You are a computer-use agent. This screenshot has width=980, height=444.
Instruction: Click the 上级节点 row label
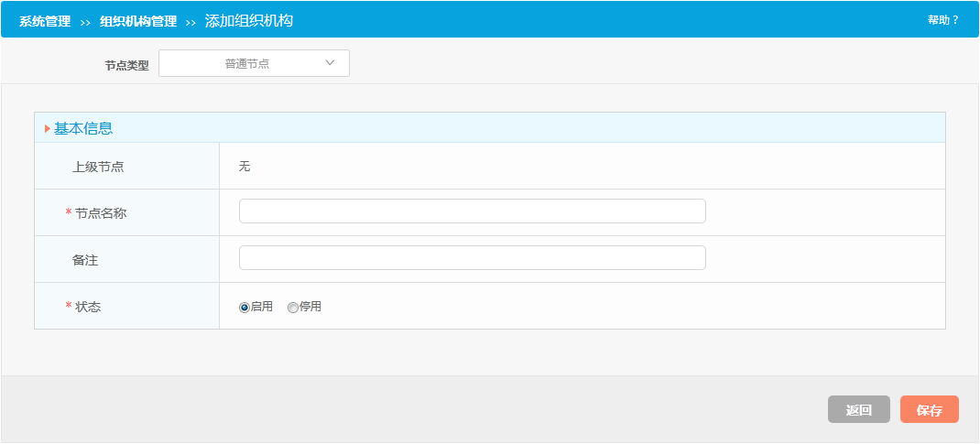98,167
